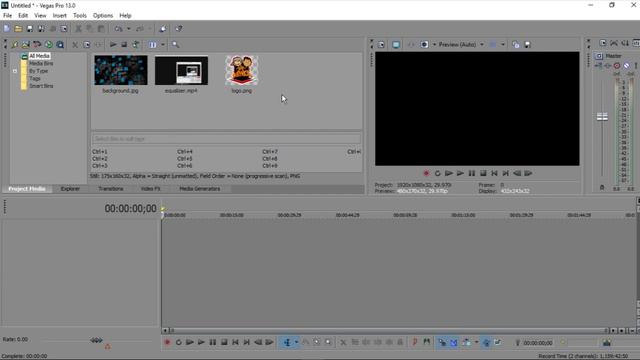Open the Help menu

[x=125, y=16]
